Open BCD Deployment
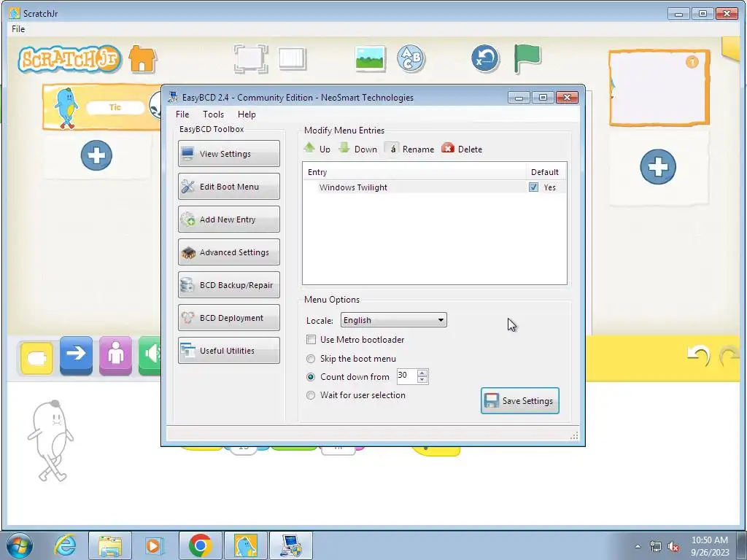This screenshot has height=560, width=747. [x=228, y=318]
